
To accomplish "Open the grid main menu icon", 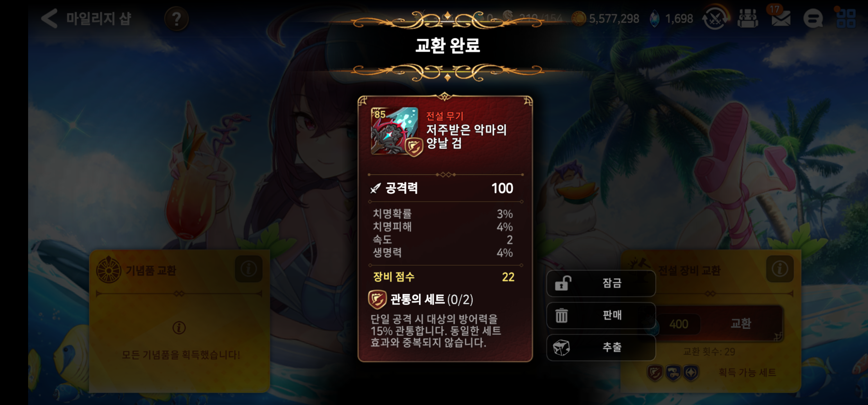I will [x=846, y=19].
